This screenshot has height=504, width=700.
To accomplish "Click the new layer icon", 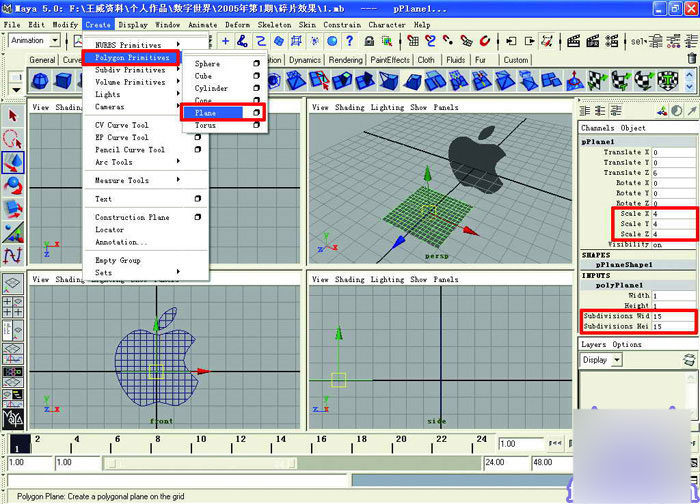I will pos(689,359).
